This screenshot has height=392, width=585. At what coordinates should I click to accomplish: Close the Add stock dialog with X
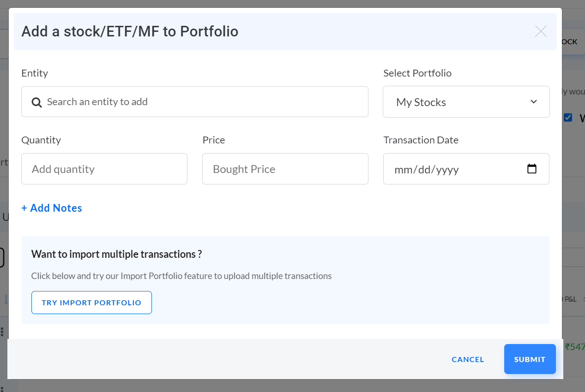(541, 31)
